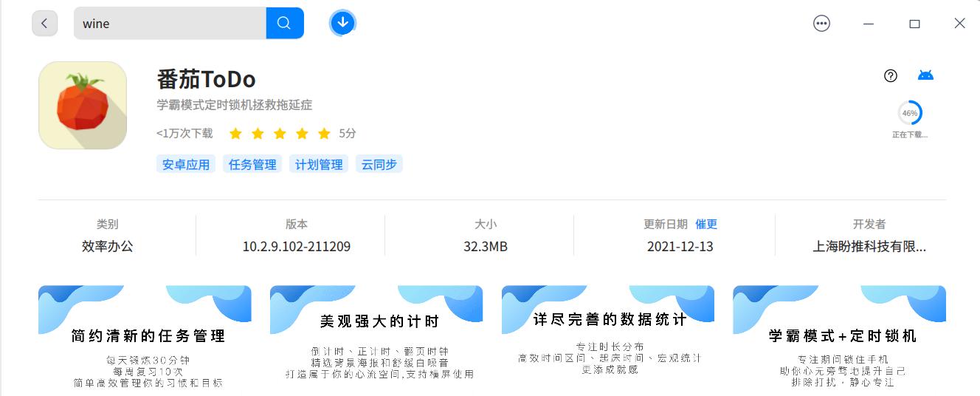The height and width of the screenshot is (396, 980).
Task: Focus the search field containing wine
Action: point(170,23)
